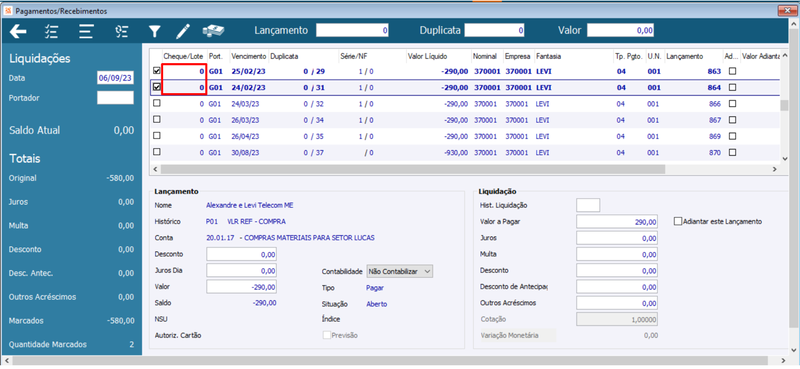Open the Contabilidade dropdown
This screenshot has width=800, height=369.
pos(399,272)
